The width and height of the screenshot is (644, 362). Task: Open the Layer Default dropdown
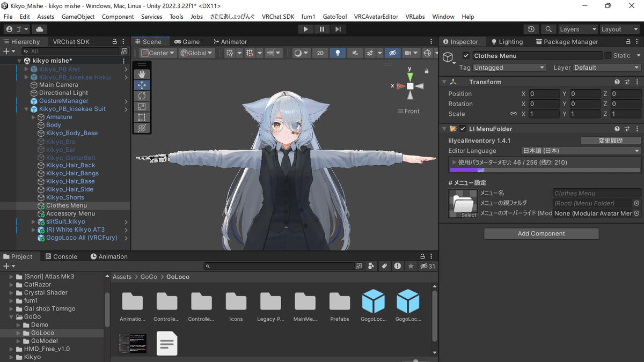click(x=606, y=68)
